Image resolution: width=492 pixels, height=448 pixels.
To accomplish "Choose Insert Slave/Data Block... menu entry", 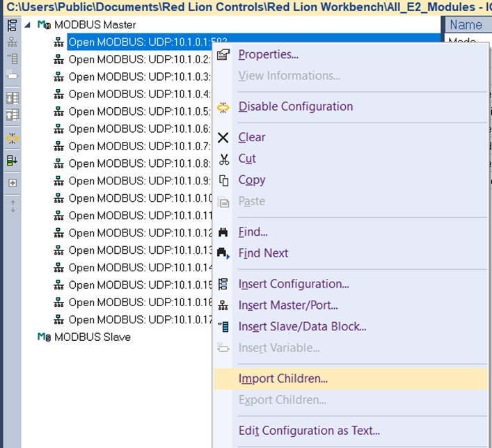I will 351,326.
